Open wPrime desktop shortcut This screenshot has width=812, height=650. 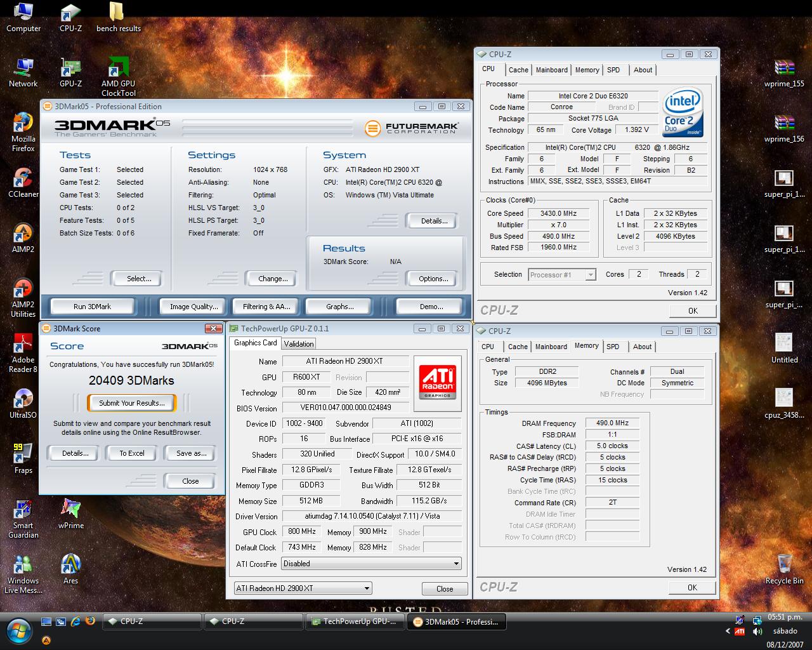coord(70,515)
